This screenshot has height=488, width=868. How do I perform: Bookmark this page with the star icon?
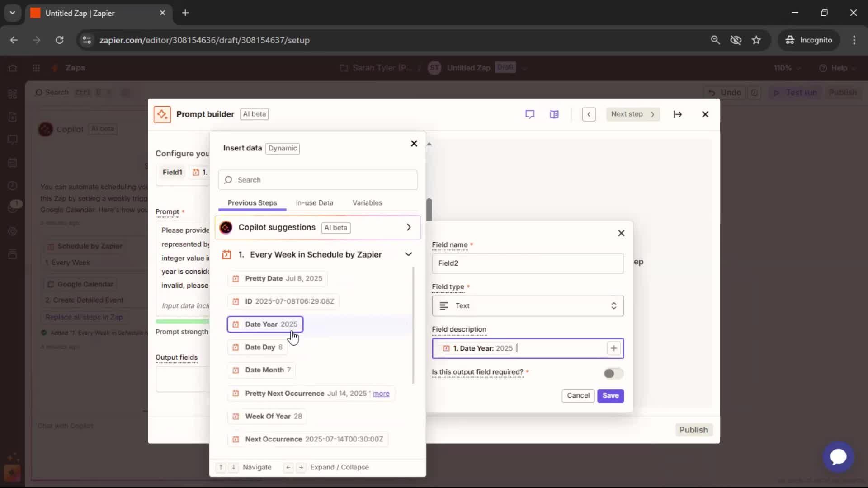point(756,40)
